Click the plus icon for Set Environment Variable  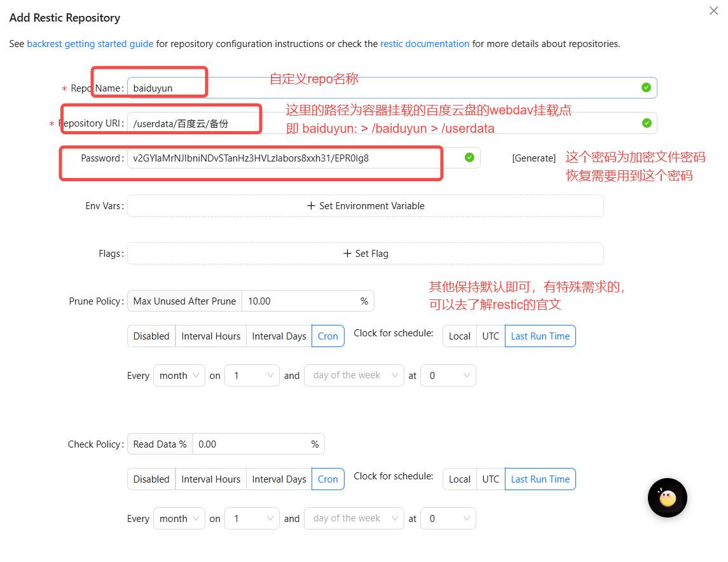[311, 206]
